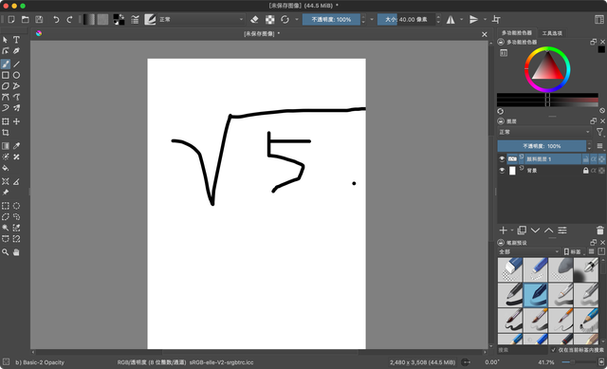Open layer properties icon
This screenshot has width=607, height=369.
(562, 230)
